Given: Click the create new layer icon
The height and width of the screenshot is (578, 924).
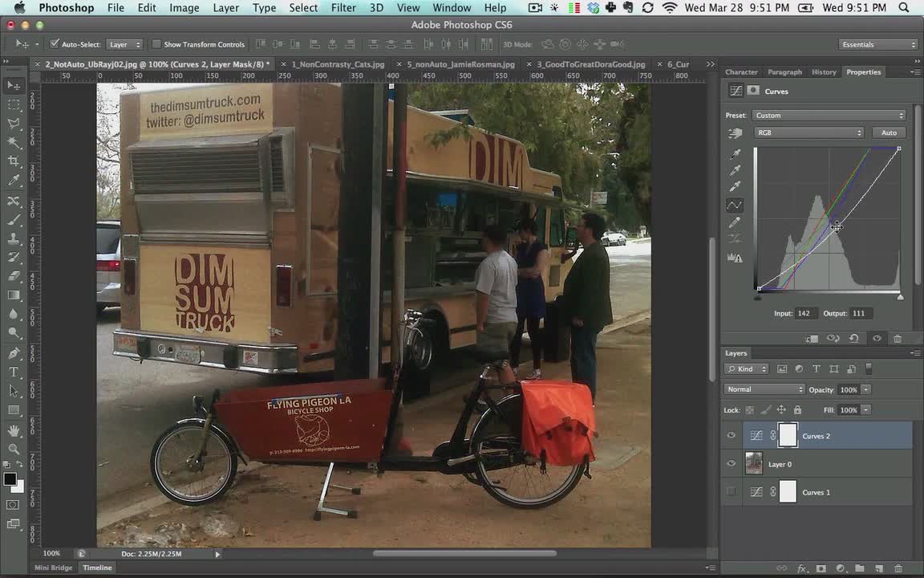Looking at the screenshot, I should (878, 568).
